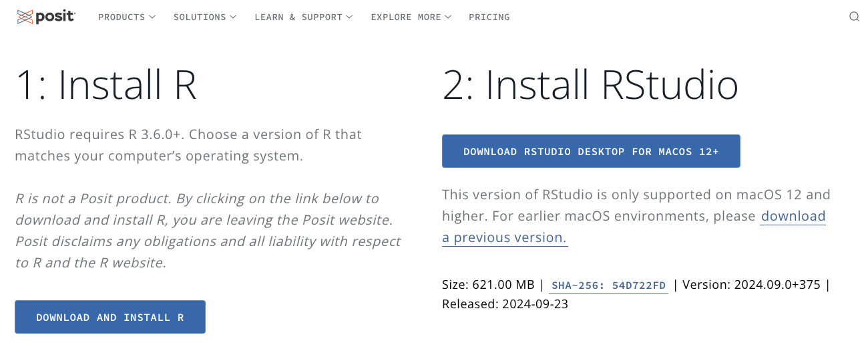Screen dimensions: 868x343
Task: Open the Learn & Support menu
Action: tap(298, 17)
